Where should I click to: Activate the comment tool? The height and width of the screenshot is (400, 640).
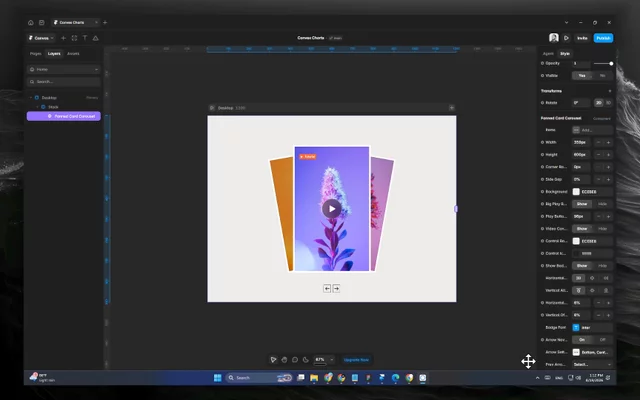coord(295,360)
